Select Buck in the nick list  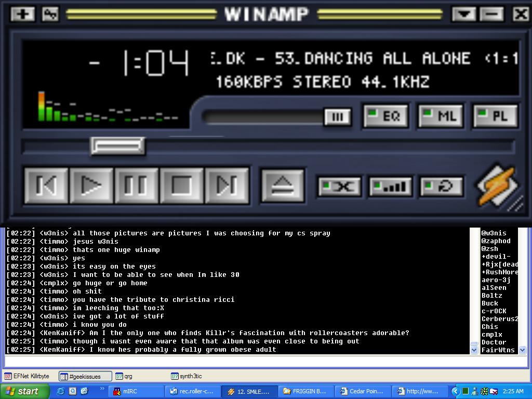[x=489, y=303]
